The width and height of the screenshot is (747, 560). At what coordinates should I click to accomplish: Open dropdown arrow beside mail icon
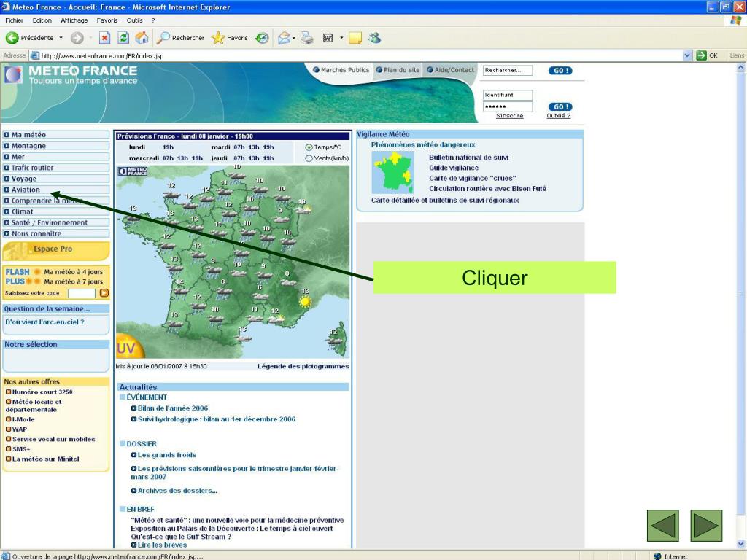point(294,38)
